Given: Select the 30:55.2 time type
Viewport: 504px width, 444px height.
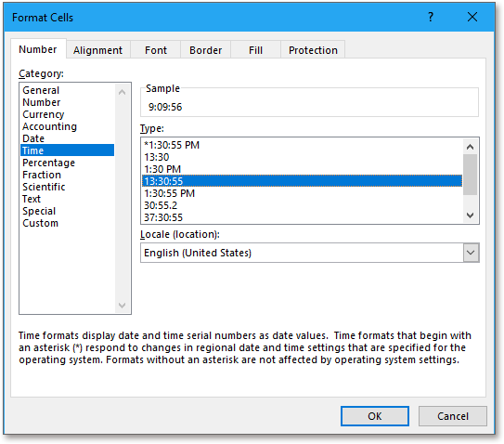Looking at the screenshot, I should pos(302,205).
